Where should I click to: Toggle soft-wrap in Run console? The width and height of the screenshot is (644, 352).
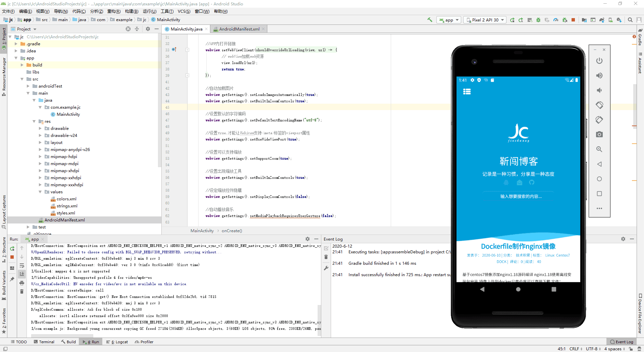22,265
